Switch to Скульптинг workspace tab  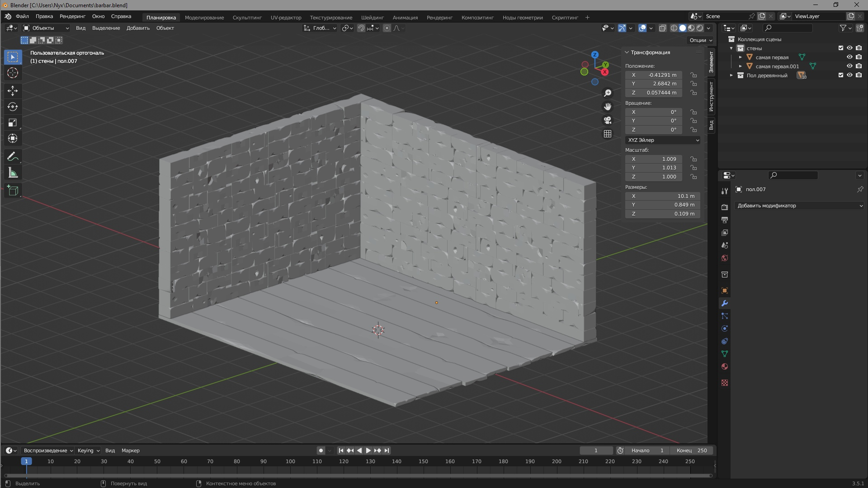pos(247,18)
